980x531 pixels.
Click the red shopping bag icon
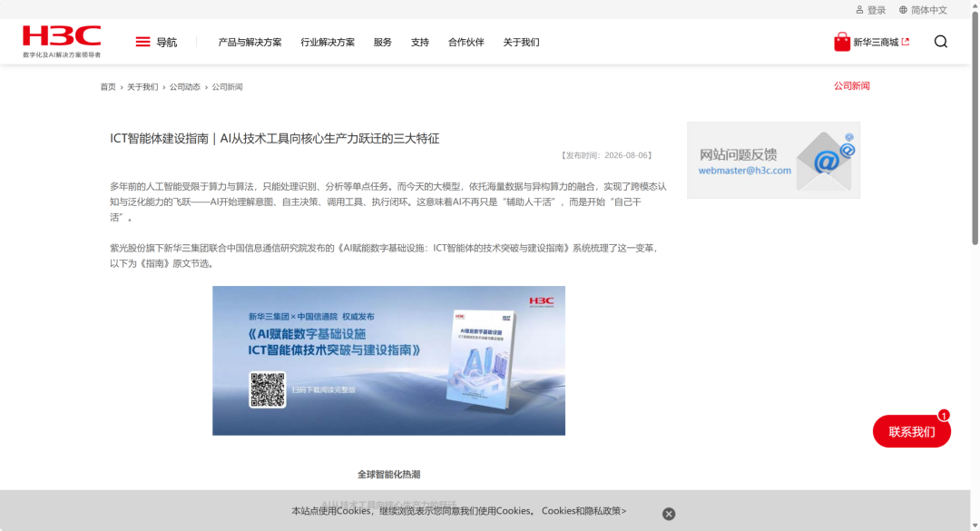[842, 42]
